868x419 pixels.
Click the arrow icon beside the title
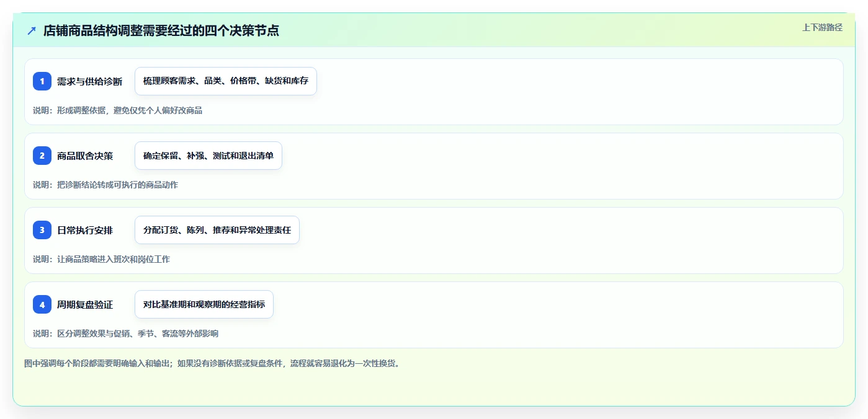point(32,30)
